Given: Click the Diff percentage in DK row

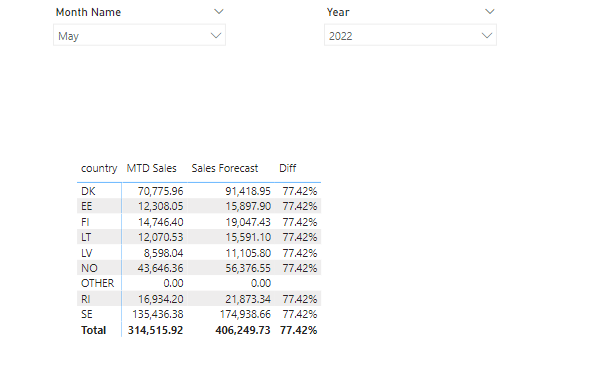Looking at the screenshot, I should [300, 191].
